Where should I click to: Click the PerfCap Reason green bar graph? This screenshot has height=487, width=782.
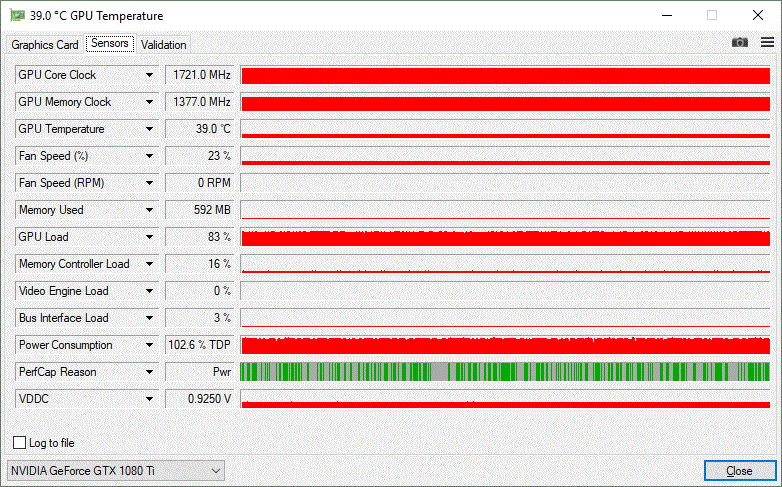click(505, 372)
